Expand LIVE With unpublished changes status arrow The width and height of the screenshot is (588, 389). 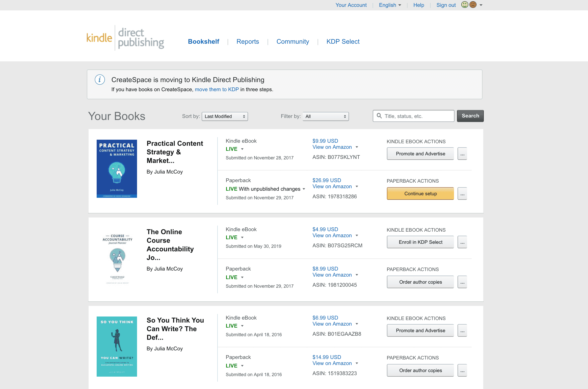(x=304, y=189)
